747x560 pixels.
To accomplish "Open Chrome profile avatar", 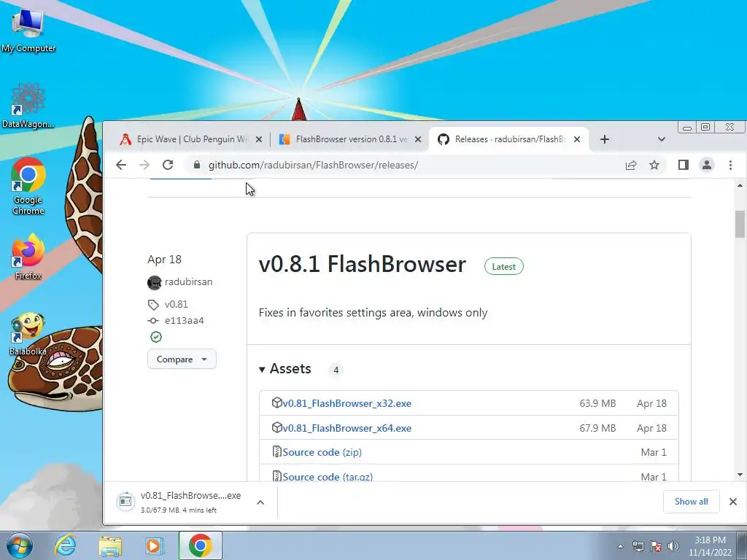I will (x=706, y=165).
